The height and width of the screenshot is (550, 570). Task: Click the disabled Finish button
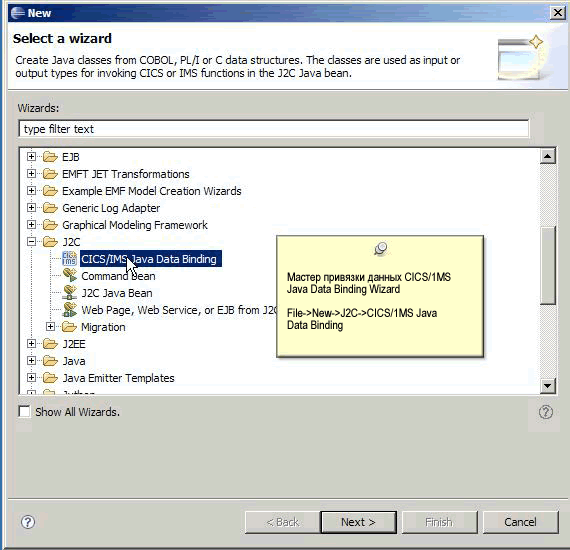point(439,522)
